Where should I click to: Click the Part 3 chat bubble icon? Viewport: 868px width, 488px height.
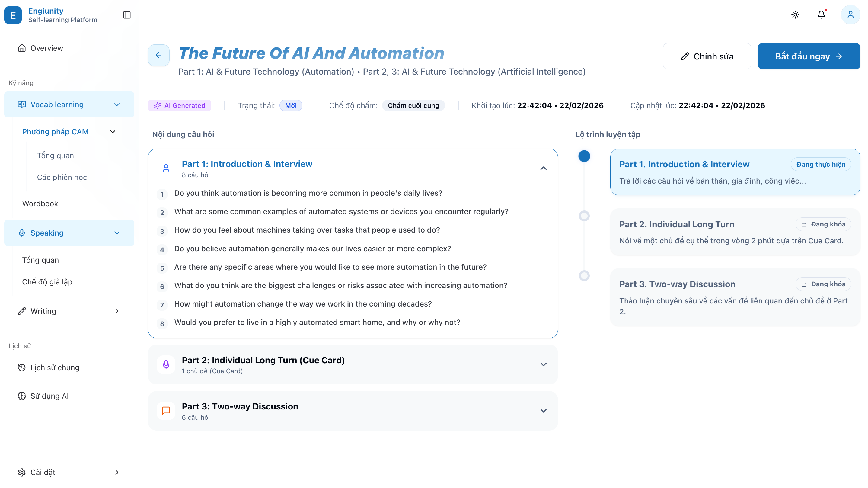(x=166, y=410)
